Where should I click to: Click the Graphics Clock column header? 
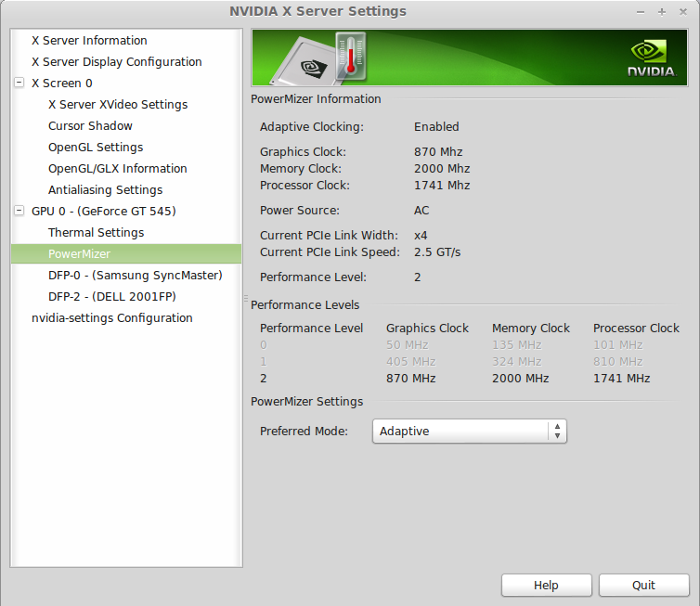point(427,328)
